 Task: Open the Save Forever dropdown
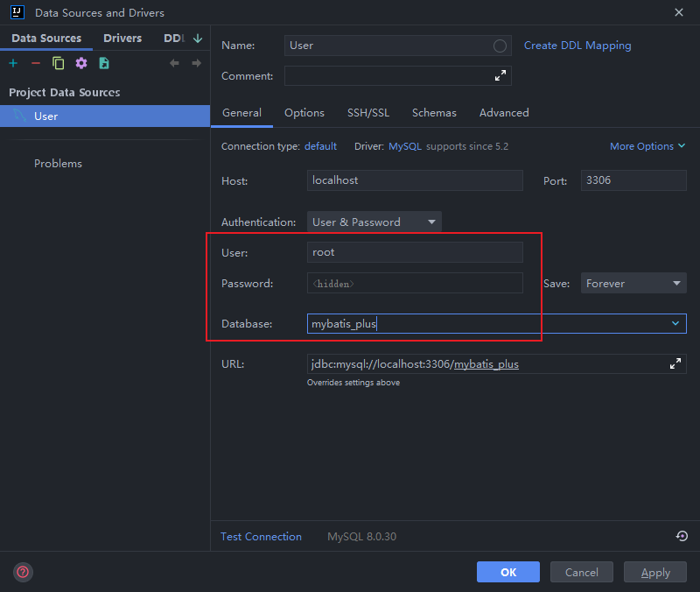pyautogui.click(x=633, y=284)
